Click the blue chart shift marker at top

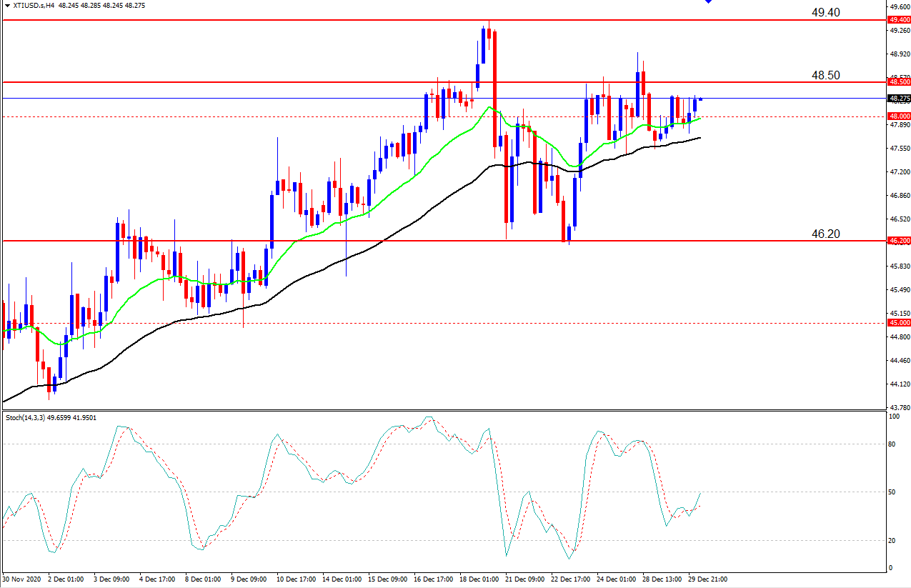click(x=708, y=1)
